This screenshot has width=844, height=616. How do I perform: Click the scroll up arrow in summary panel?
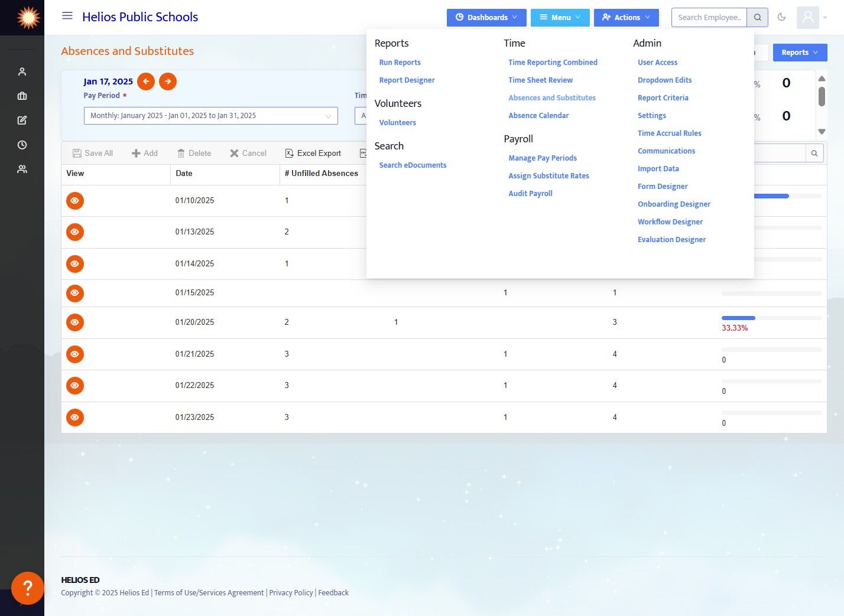point(822,79)
